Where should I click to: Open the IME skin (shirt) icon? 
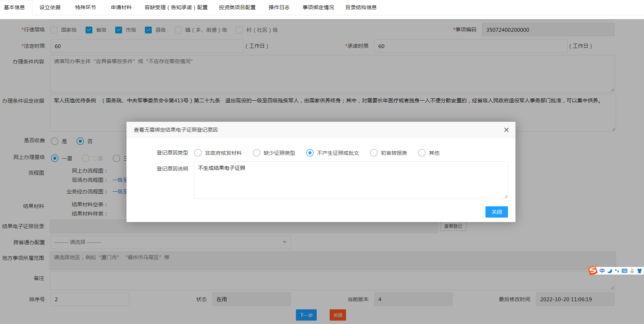[639, 271]
